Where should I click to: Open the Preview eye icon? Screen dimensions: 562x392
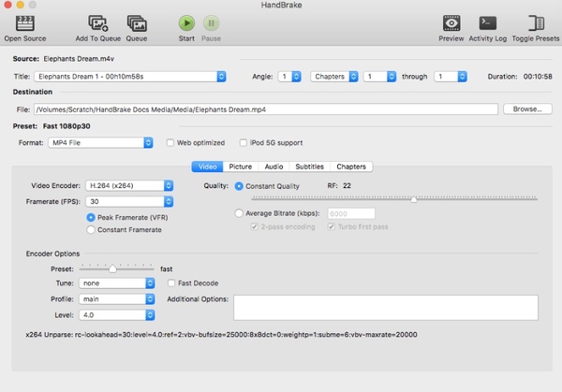click(452, 22)
